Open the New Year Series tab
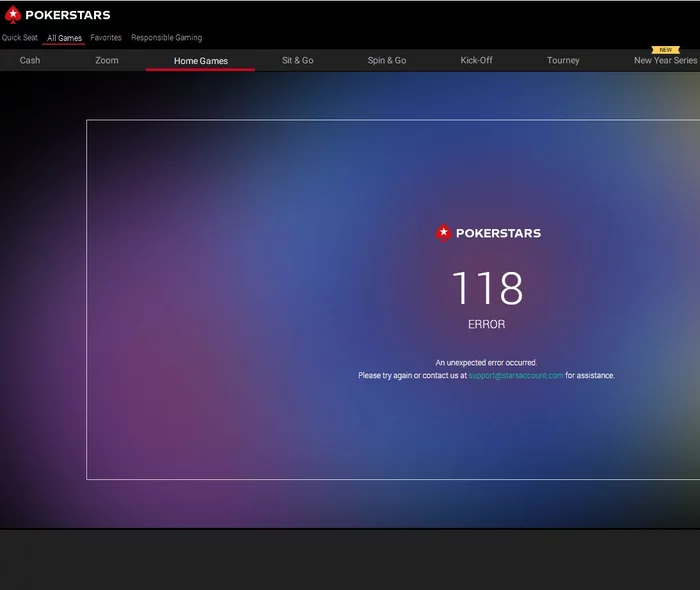 tap(666, 60)
